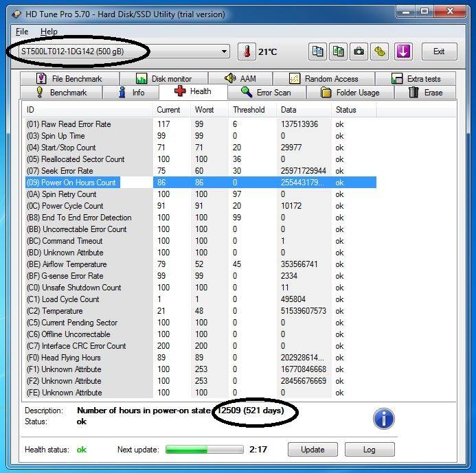Open the Help menu
Image resolution: width=476 pixels, height=473 pixels.
49,32
